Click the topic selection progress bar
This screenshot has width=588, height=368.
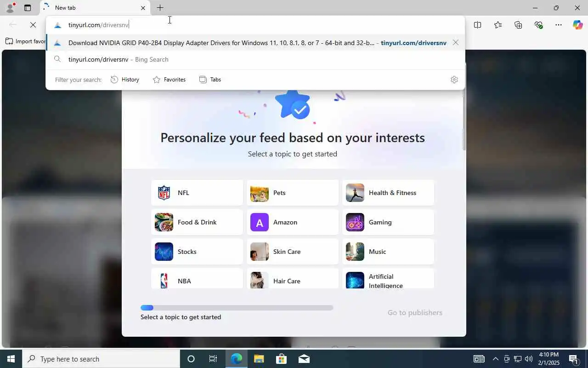237,308
